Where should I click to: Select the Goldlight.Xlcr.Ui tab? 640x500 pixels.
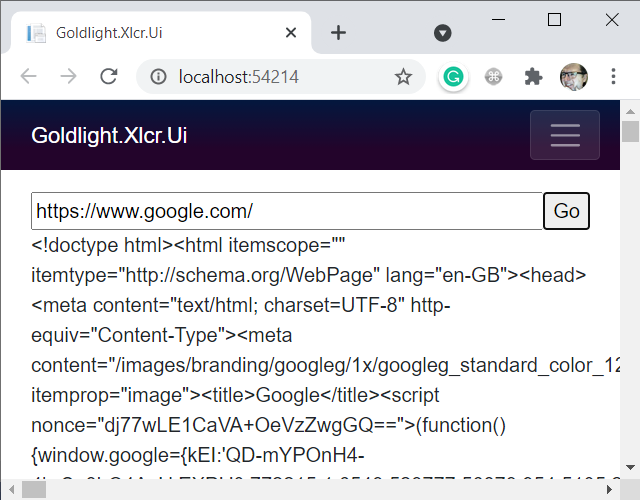click(161, 33)
